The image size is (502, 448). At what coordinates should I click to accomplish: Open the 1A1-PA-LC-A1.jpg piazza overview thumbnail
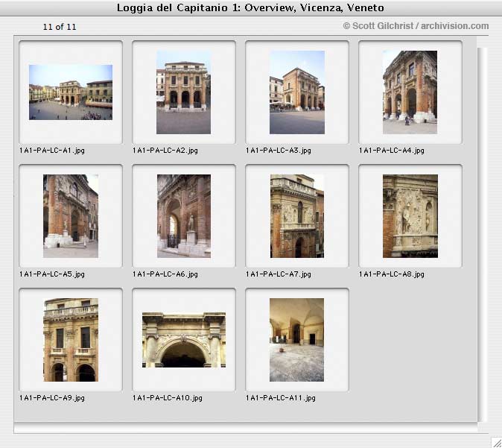(71, 92)
